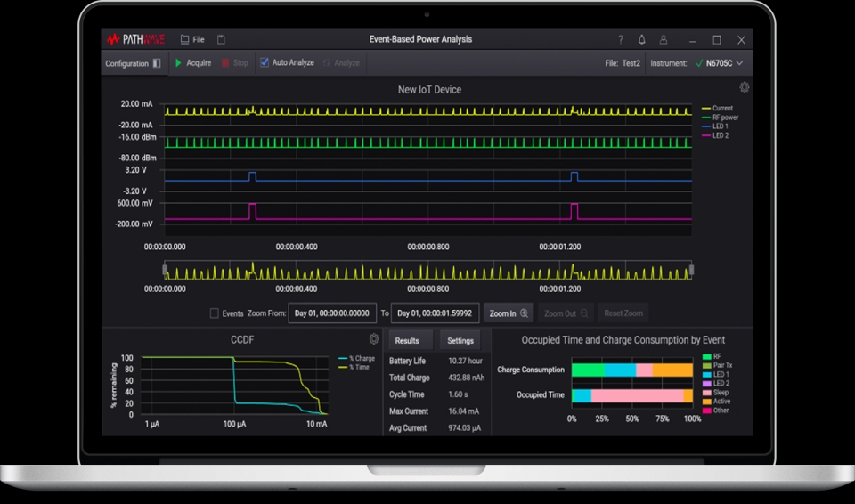
Task: Open the N6705C instrument dropdown
Action: click(720, 63)
